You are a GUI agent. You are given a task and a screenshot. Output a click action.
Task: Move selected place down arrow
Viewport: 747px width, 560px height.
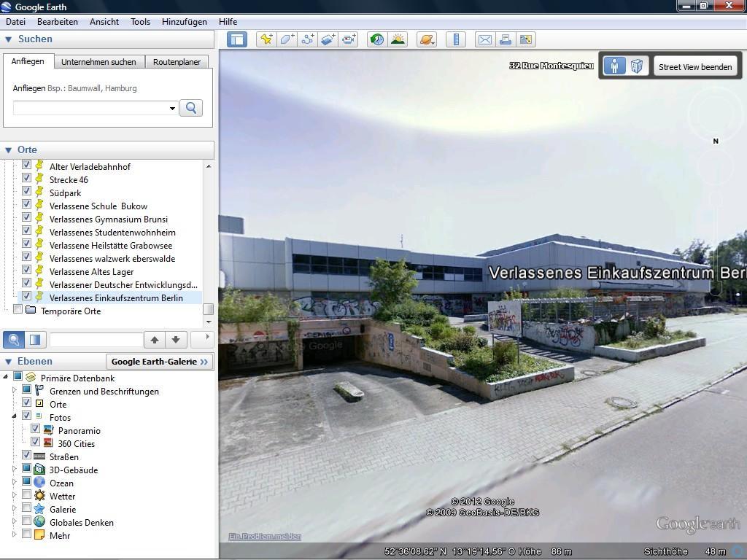pos(176,340)
